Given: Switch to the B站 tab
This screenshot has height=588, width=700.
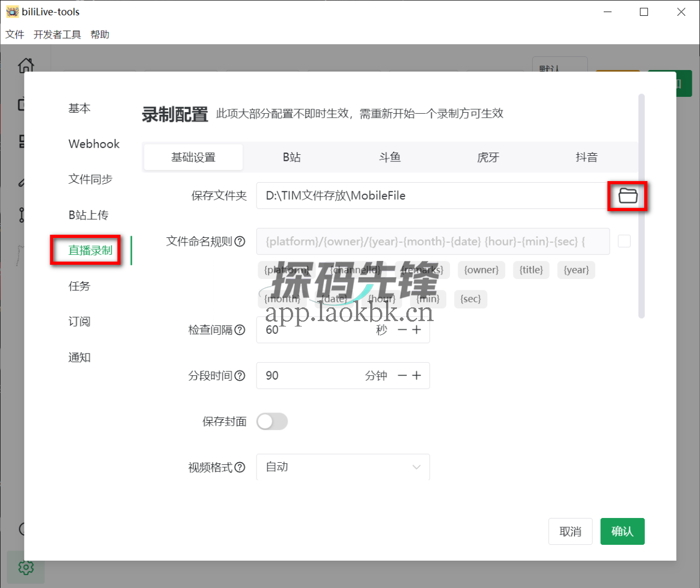Looking at the screenshot, I should [x=291, y=158].
